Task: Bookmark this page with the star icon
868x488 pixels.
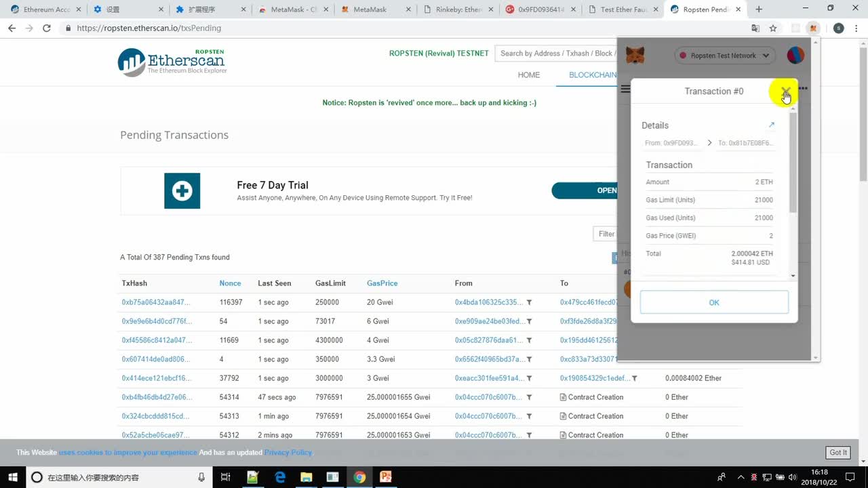Action: [773, 28]
